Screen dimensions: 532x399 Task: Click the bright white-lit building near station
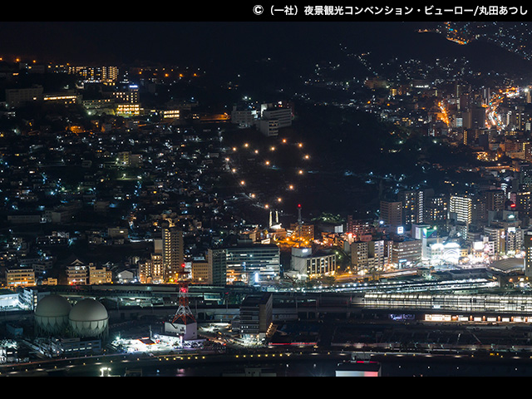[441, 249]
